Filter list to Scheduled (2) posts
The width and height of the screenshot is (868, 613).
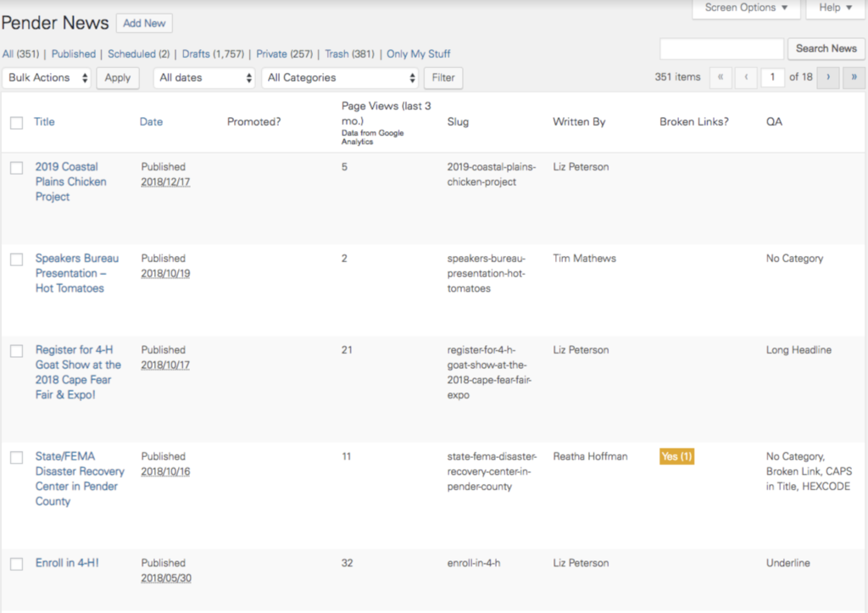click(138, 53)
